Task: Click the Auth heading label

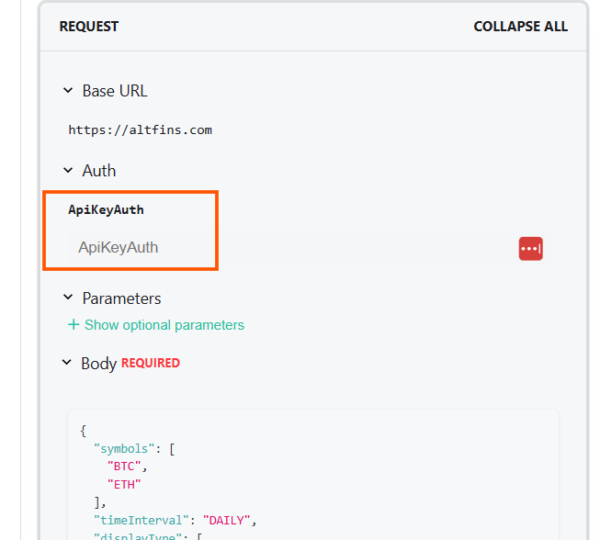Action: click(99, 171)
